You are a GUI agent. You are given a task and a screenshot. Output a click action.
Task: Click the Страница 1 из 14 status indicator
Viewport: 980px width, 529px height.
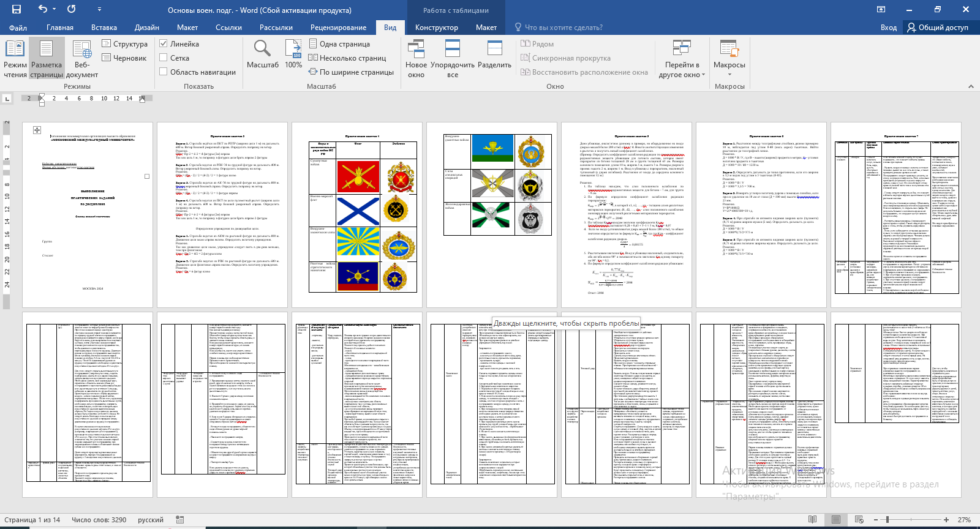[32, 520]
